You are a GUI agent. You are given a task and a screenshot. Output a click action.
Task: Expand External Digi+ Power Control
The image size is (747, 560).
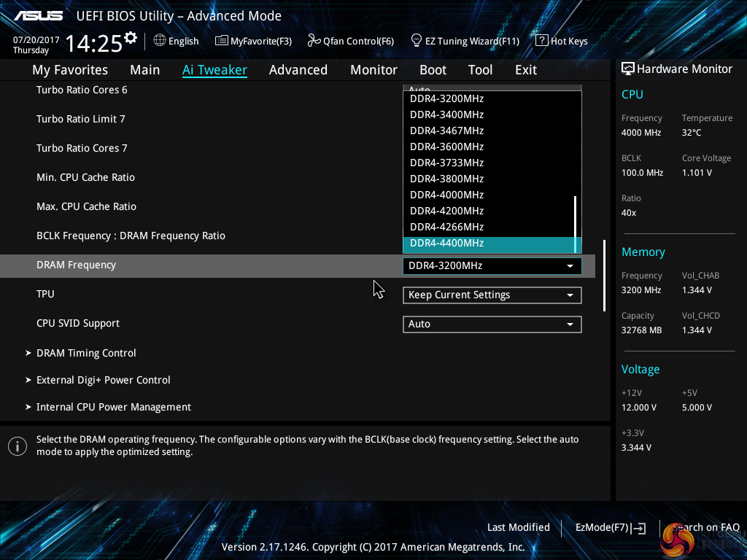point(103,380)
